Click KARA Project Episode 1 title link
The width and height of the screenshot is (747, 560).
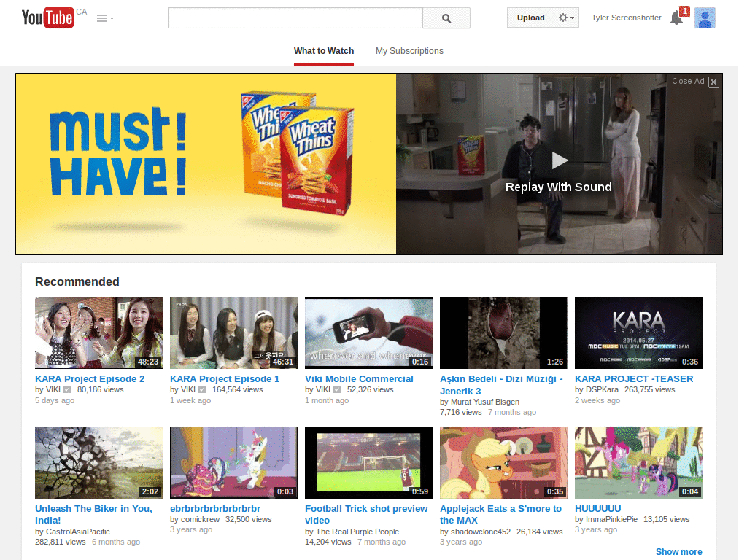point(225,379)
